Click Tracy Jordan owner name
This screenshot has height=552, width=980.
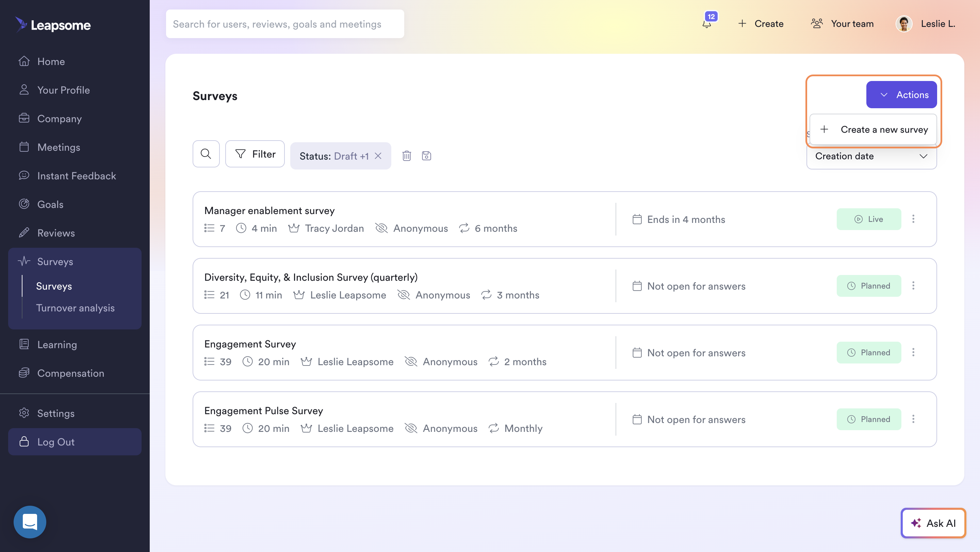click(334, 228)
